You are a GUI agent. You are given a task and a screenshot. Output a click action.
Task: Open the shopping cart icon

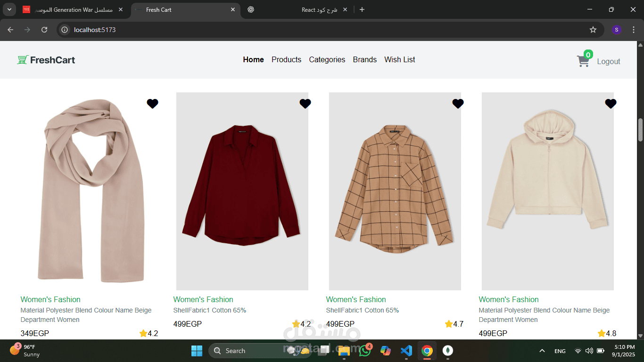(583, 61)
